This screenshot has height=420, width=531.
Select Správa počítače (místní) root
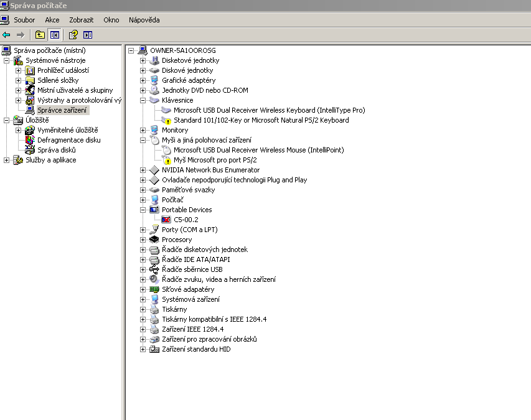[x=49, y=50]
